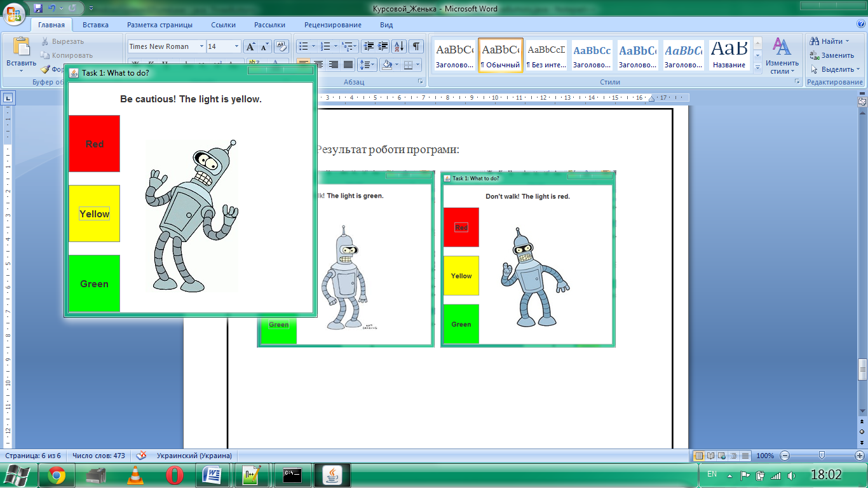This screenshot has width=868, height=488.
Task: Apply the Обычный style
Action: pos(501,55)
